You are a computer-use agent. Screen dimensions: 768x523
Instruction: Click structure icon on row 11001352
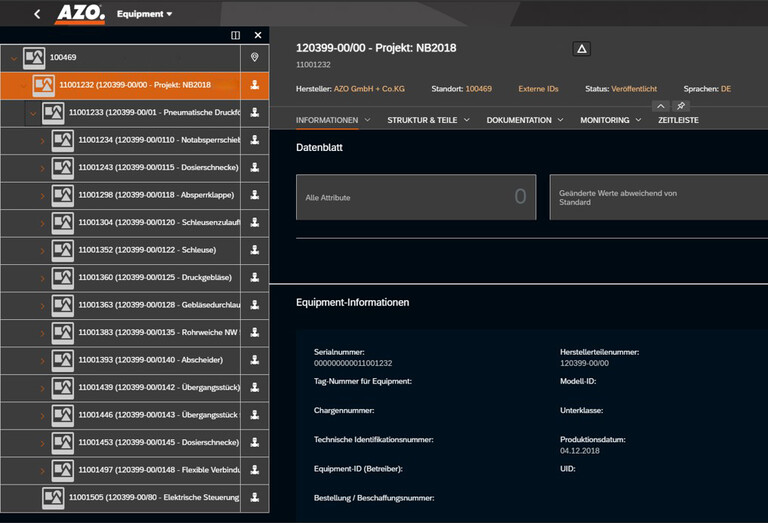coord(255,249)
